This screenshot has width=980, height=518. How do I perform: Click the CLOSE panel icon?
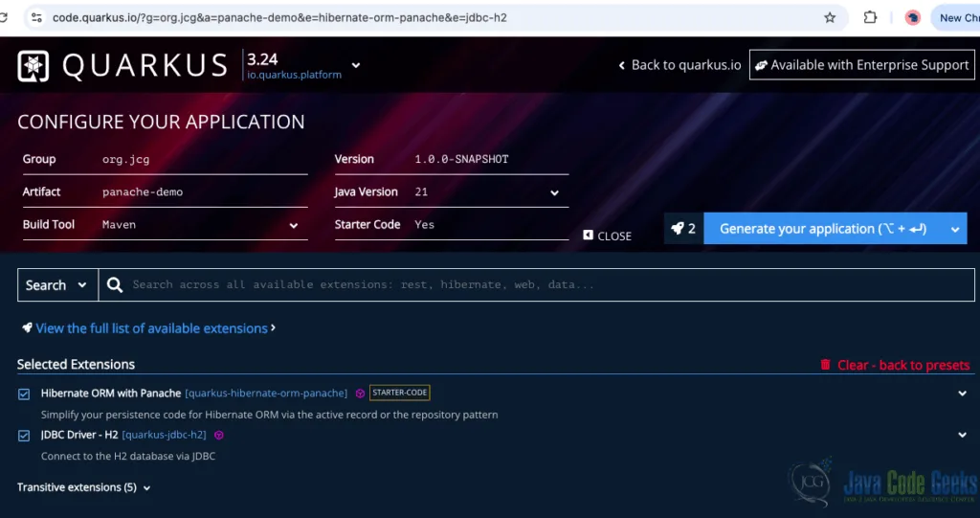pyautogui.click(x=589, y=236)
